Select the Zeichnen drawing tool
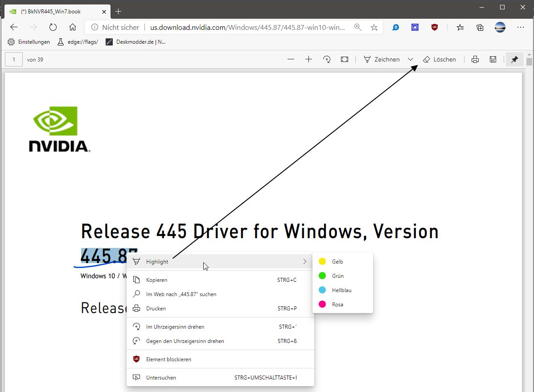This screenshot has width=534, height=392. 382,59
